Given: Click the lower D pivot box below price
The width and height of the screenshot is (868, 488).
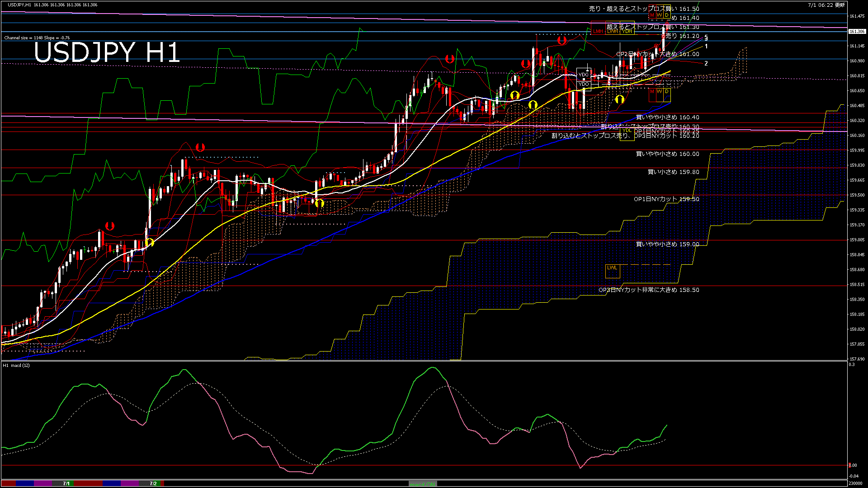Looking at the screenshot, I should coord(666,94).
